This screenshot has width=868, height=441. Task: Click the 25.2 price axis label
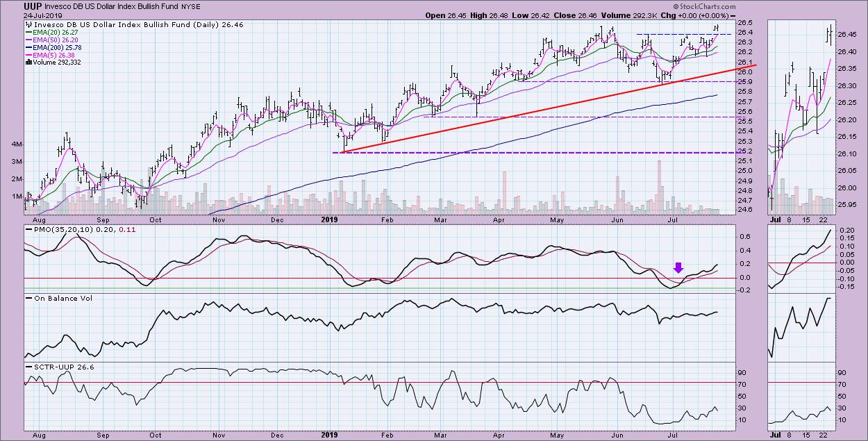[744, 151]
